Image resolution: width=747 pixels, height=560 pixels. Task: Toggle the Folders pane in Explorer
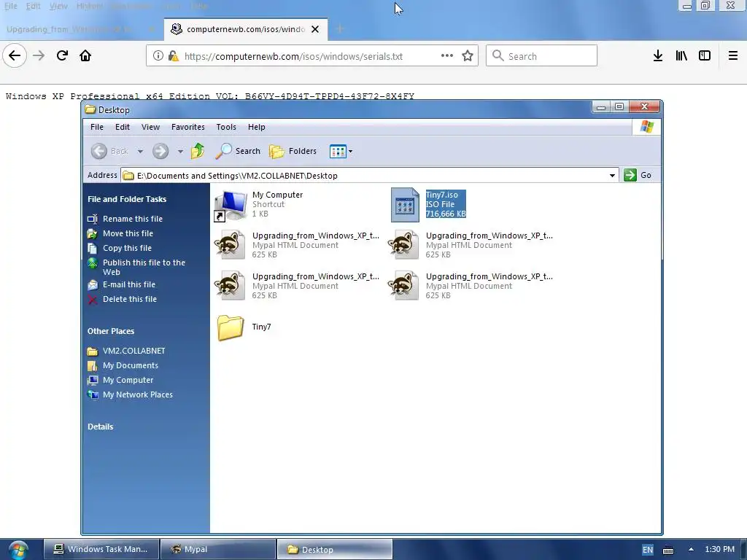tap(293, 151)
